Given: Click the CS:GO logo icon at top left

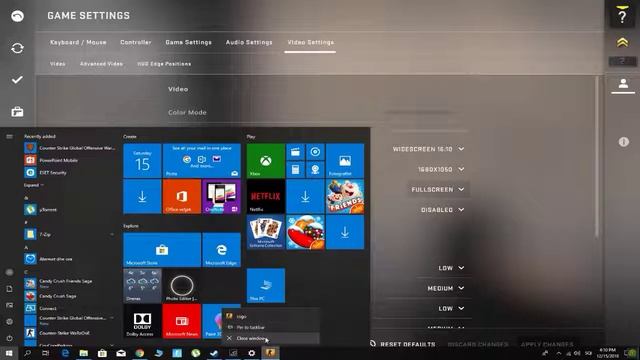Looking at the screenshot, I should pos(17,16).
